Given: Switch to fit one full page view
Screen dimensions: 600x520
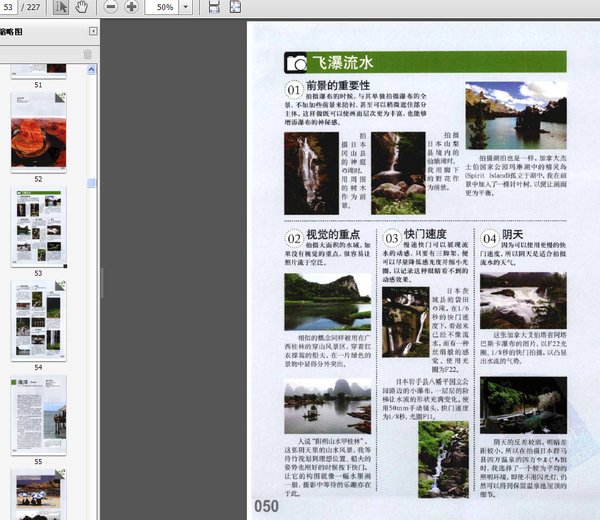Looking at the screenshot, I should point(234,7).
